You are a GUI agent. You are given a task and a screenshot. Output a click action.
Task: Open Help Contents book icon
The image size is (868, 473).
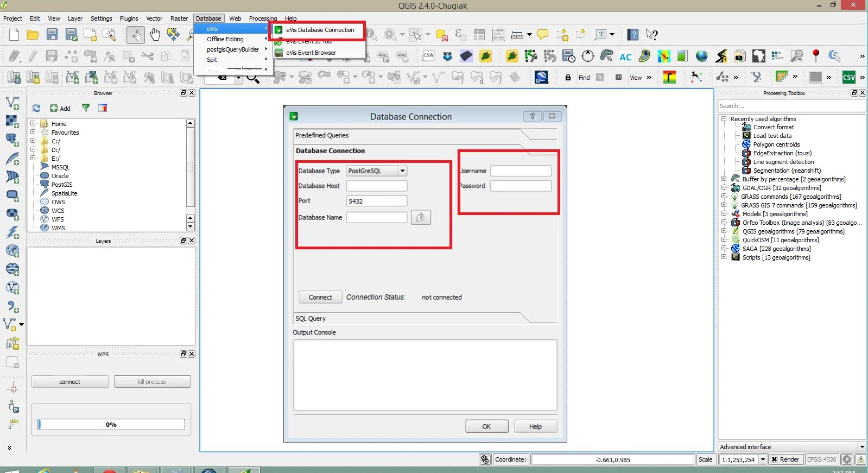[633, 35]
